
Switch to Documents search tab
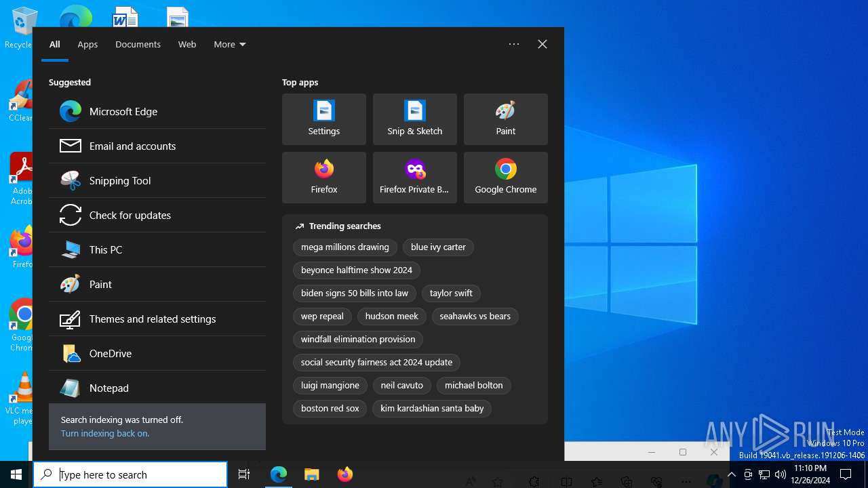138,45
